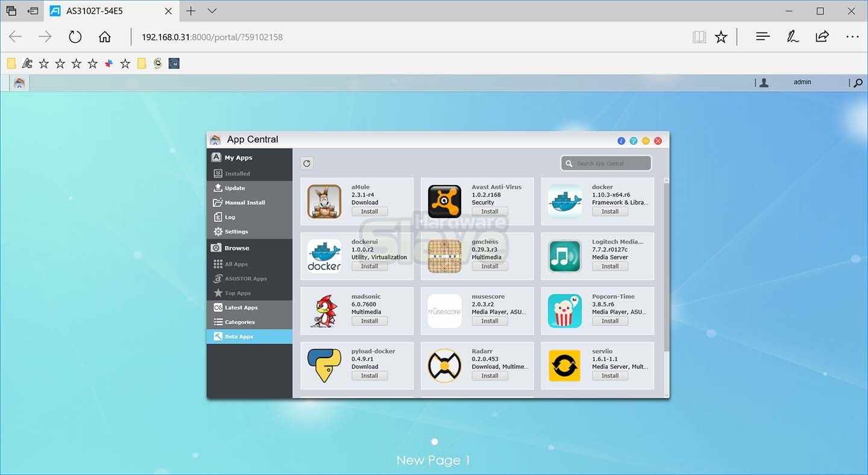Open a new browser tab
Viewport: 868px width, 475px height.
(190, 11)
